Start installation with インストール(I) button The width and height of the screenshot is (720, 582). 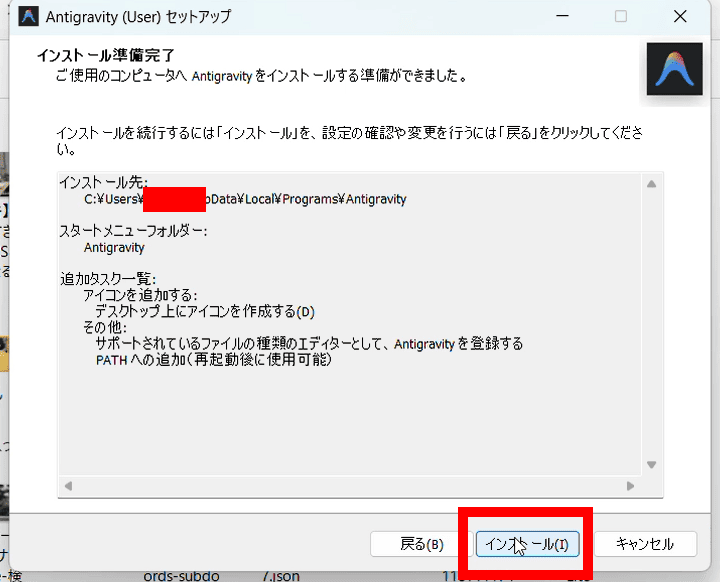pyautogui.click(x=526, y=544)
